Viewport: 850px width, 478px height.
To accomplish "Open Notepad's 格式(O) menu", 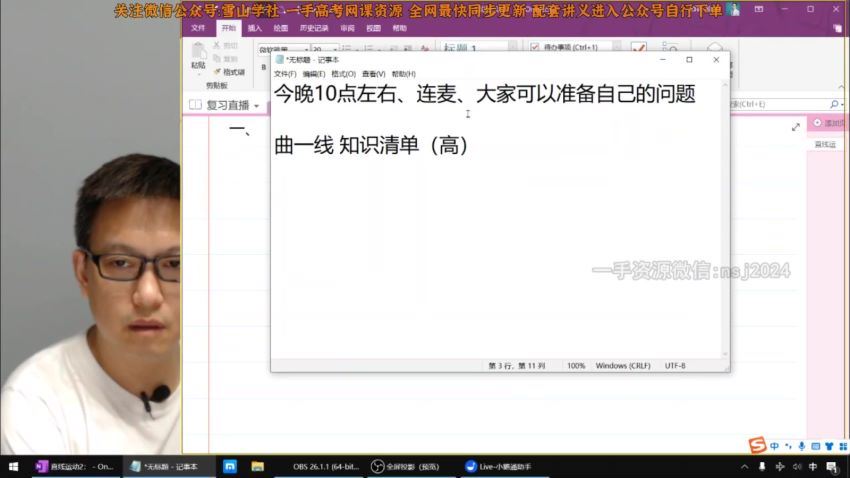I will 343,74.
